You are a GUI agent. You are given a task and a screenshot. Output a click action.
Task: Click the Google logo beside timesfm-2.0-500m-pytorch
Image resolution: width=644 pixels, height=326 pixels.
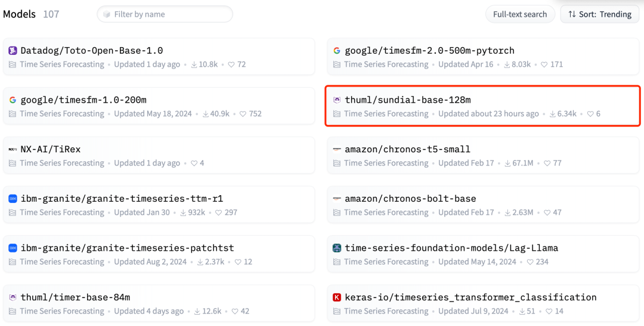(337, 51)
